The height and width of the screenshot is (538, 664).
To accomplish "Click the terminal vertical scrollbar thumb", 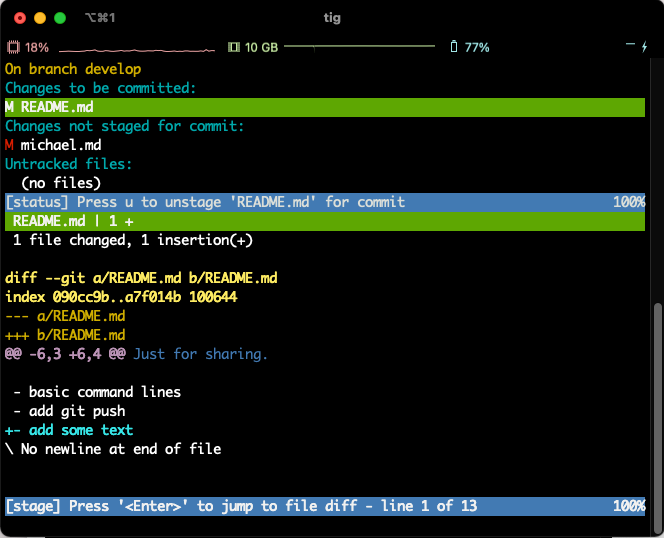I will click(x=656, y=400).
